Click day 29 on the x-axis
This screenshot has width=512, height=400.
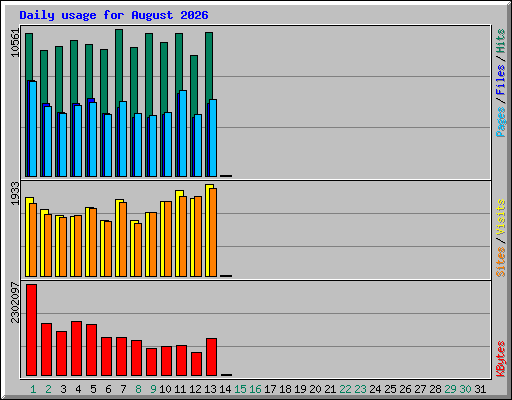[x=450, y=389]
